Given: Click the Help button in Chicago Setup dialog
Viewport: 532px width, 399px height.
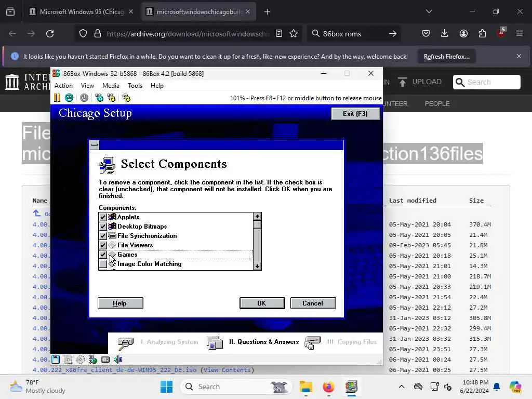Looking at the screenshot, I should 120,303.
